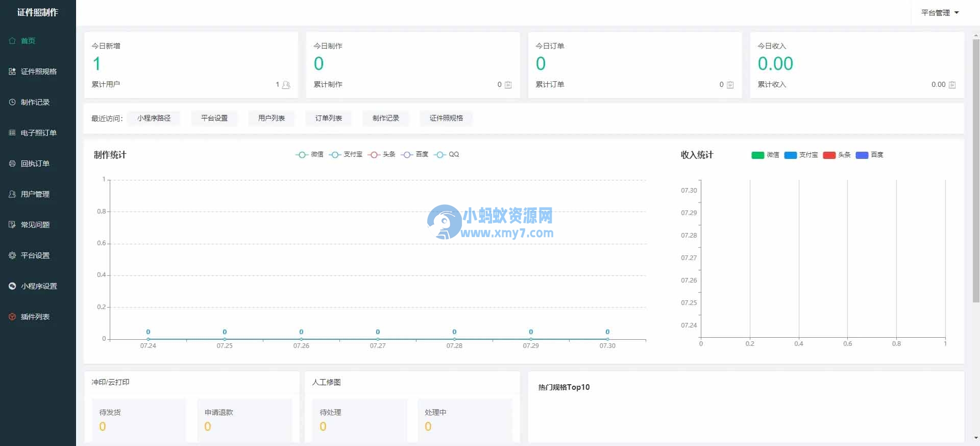Viewport: 980px width, 446px height.
Task: Toggle blue 支付宝 swatch in 收入统计 legend
Action: (790, 155)
